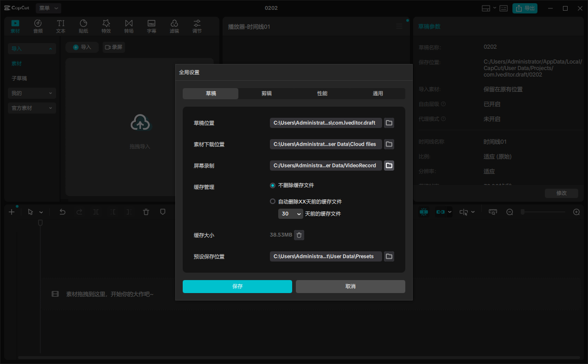Viewport: 588px width, 364px height.
Task: Open the 贴纸 stickers panel
Action: tap(83, 26)
